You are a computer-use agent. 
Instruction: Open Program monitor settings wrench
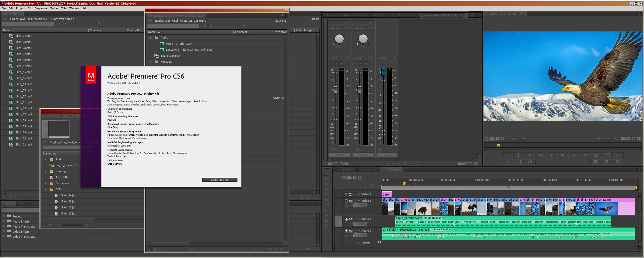(x=615, y=139)
